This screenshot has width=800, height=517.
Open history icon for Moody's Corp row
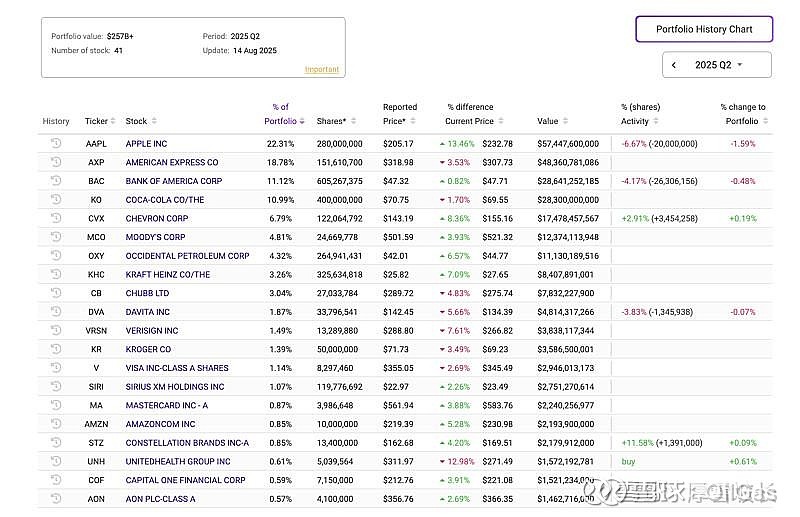click(x=56, y=237)
